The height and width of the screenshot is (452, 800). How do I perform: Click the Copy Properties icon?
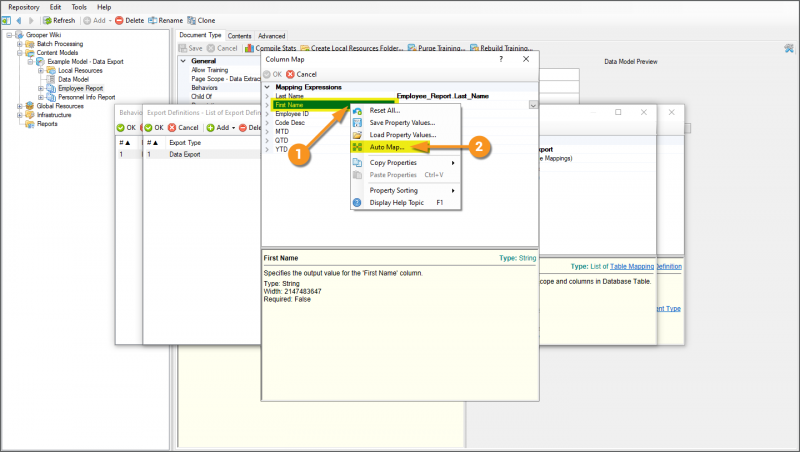click(357, 163)
